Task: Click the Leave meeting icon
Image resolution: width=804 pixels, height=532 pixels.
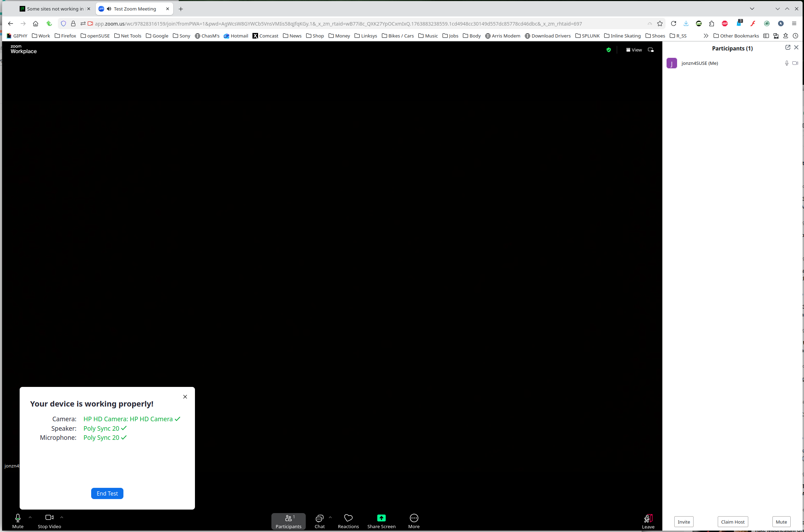Action: click(648, 518)
